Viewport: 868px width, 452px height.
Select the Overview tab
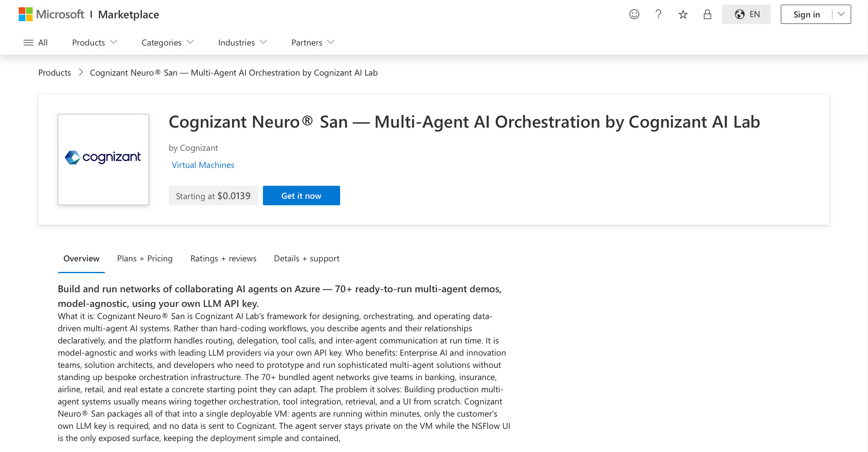point(81,259)
